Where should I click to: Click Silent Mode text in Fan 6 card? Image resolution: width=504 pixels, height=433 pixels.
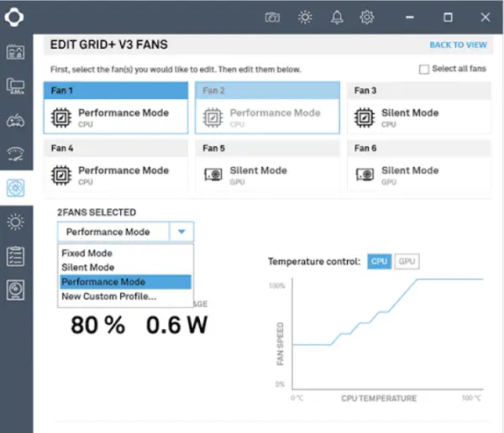pyautogui.click(x=410, y=170)
